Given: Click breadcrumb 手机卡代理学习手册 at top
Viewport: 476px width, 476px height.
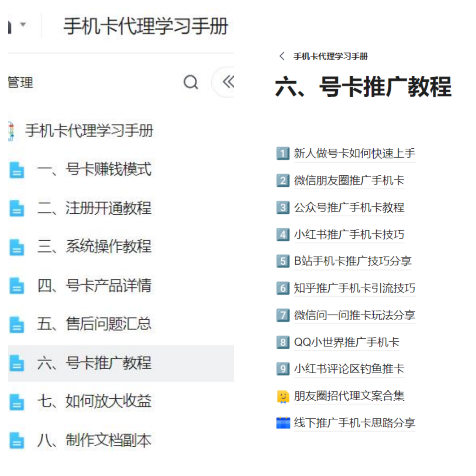Looking at the screenshot, I should (331, 56).
